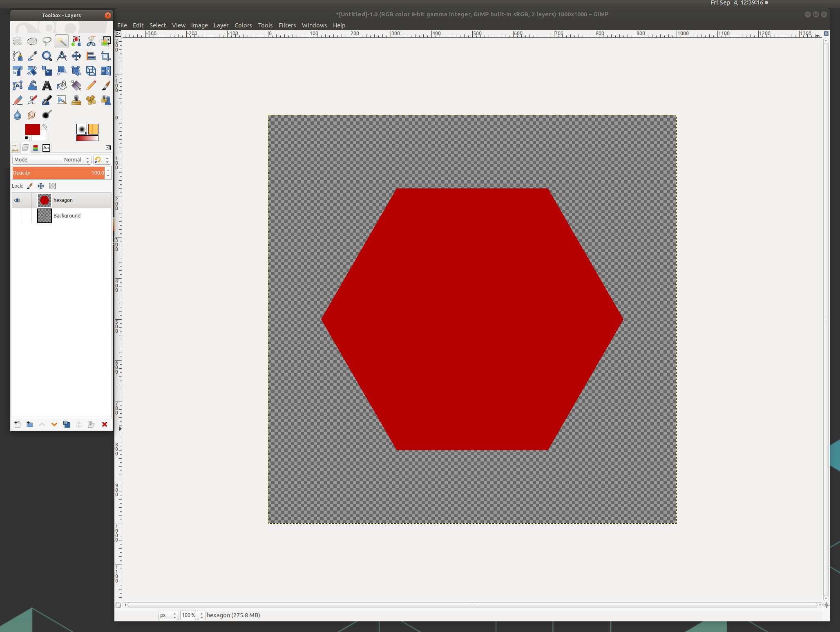Select the Rectangle Select tool
The height and width of the screenshot is (632, 840).
click(18, 41)
